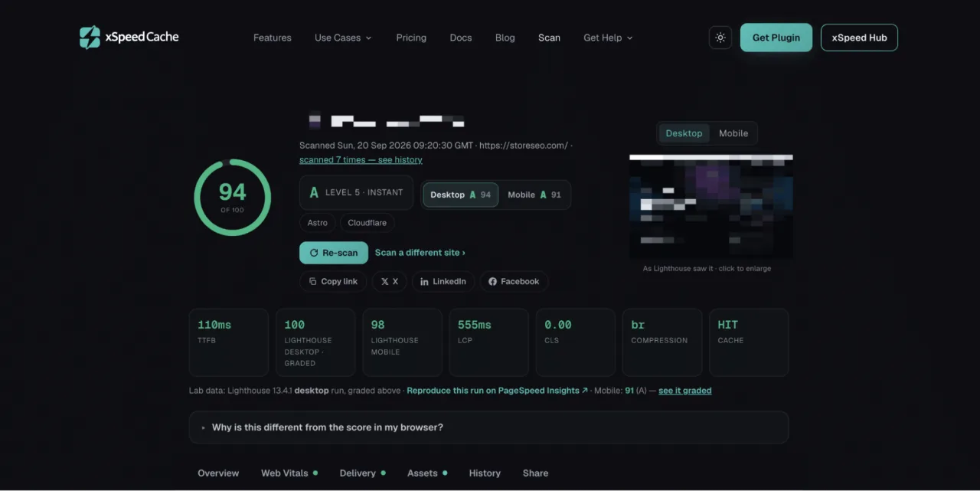Click the 100 Lighthouse Desktop card
Image resolution: width=980 pixels, height=491 pixels.
[x=315, y=342]
